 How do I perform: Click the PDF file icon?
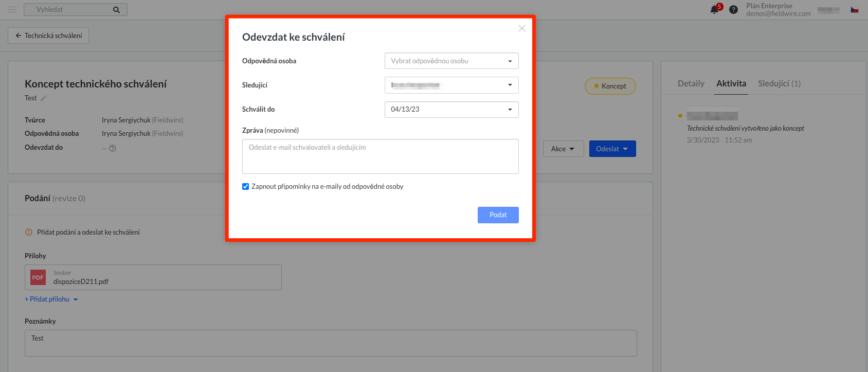coord(38,277)
